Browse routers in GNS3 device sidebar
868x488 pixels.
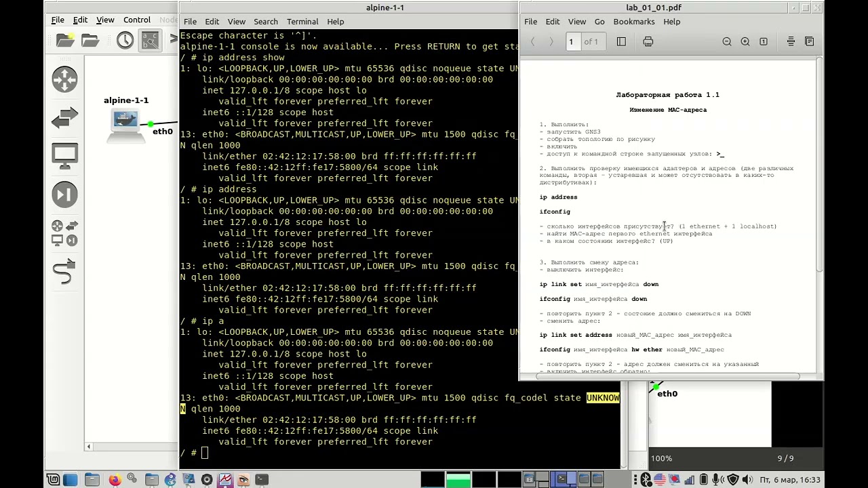click(65, 79)
